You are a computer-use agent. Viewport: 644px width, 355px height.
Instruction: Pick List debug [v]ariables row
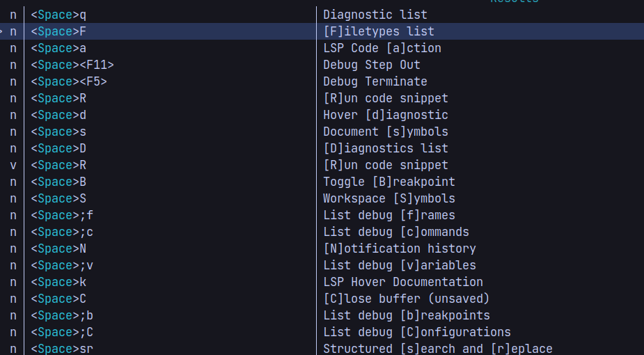[322, 265]
